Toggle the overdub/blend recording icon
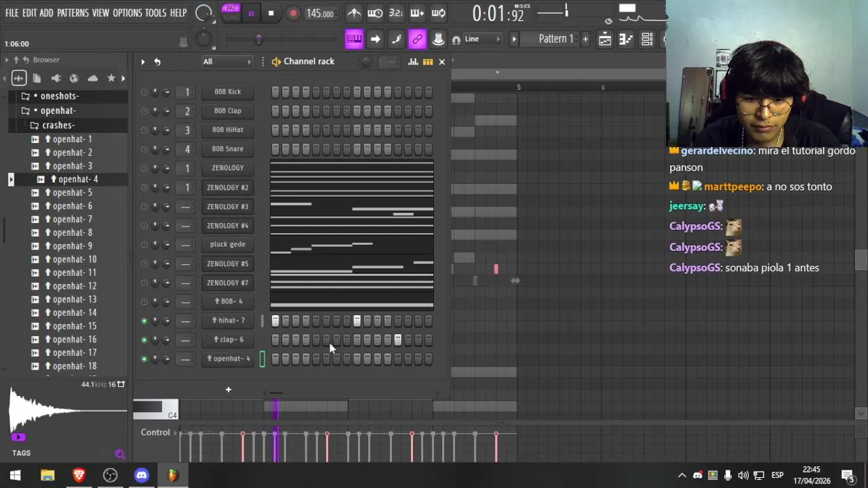Screen dimensions: 868x488 tap(417, 13)
